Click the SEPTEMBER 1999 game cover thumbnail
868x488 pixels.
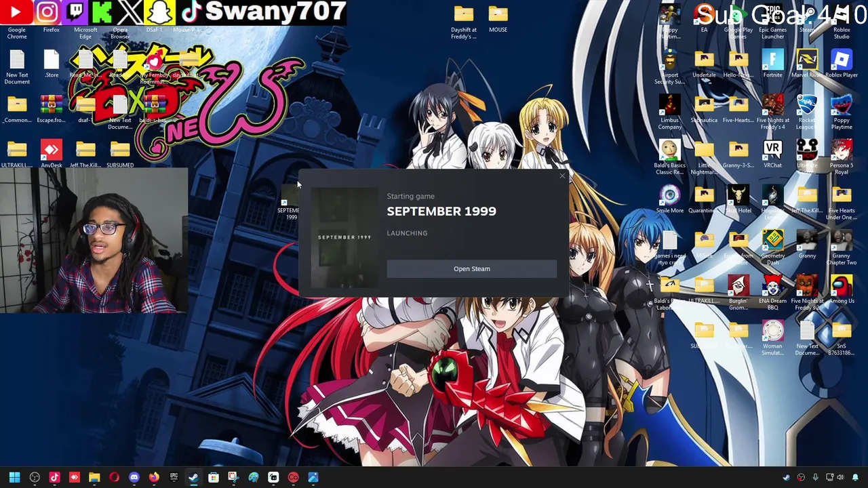click(x=344, y=237)
